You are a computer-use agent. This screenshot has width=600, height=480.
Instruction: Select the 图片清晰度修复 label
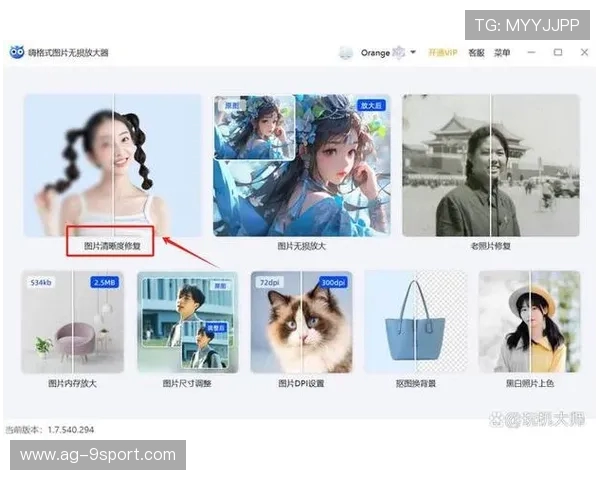click(112, 244)
